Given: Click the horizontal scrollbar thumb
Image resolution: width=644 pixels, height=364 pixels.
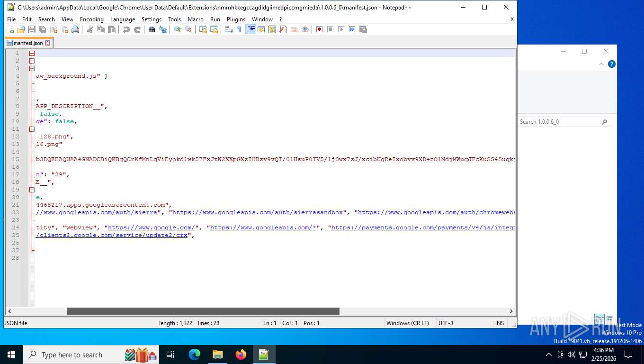Looking at the screenshot, I should tap(203, 311).
